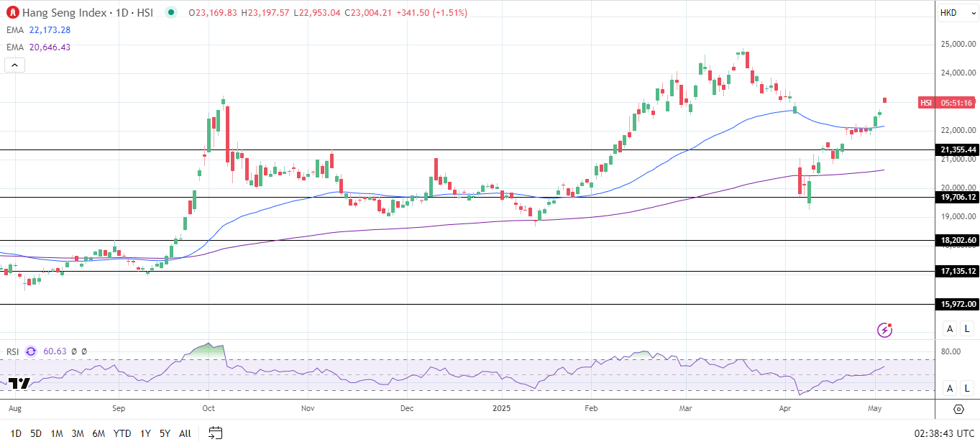
Task: Collapse the indicator legend with the arrow button
Action: pos(14,65)
